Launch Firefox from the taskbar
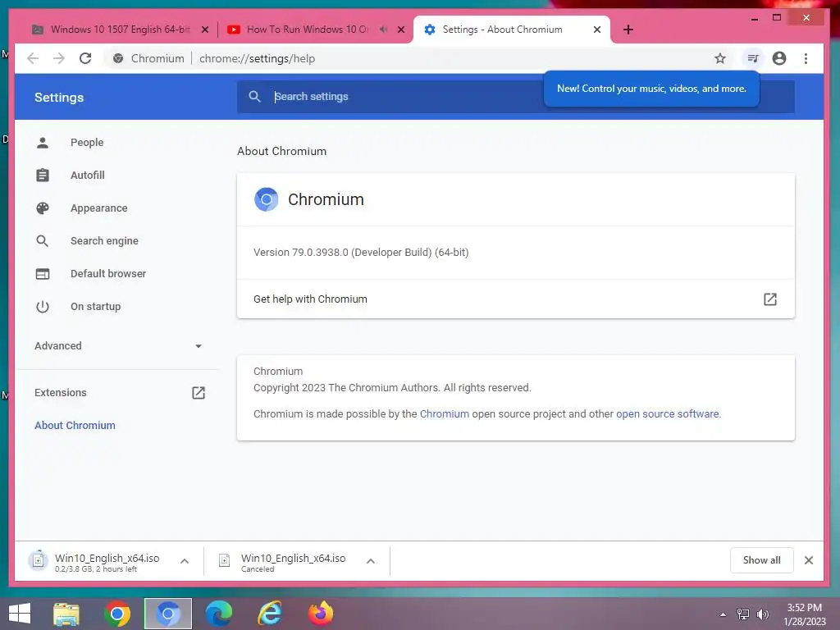840x630 pixels. [321, 614]
